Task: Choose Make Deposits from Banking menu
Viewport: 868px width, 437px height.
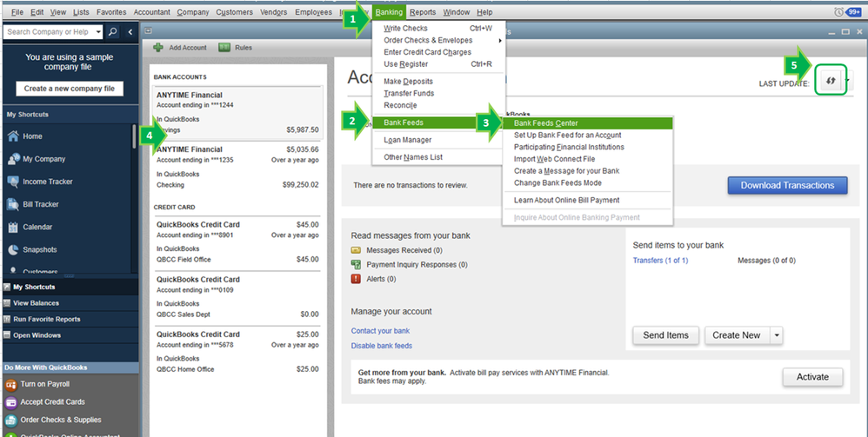Action: click(438, 82)
